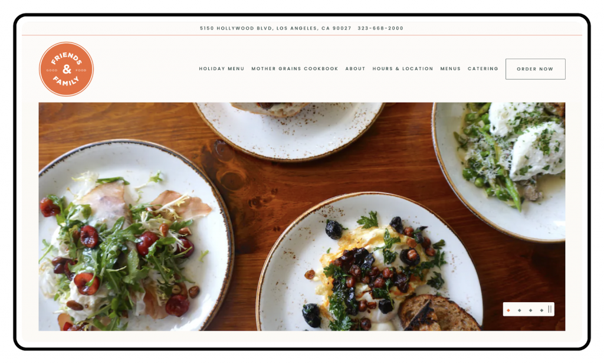Visit the Mother Grains Cookbook page
The width and height of the screenshot is (604, 364).
pos(295,68)
